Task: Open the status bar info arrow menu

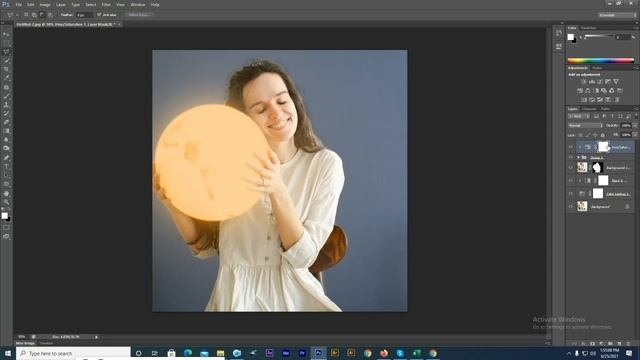Action: pyautogui.click(x=96, y=337)
